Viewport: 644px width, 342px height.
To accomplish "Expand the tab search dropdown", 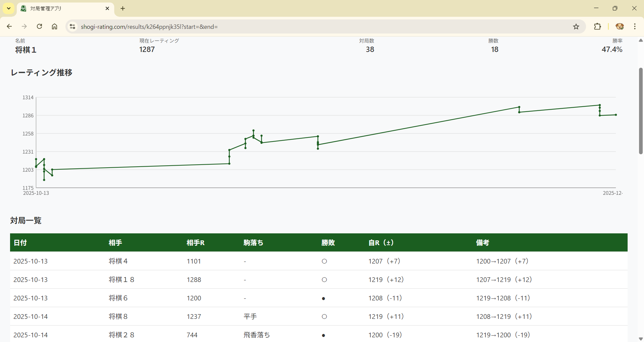I will (9, 8).
